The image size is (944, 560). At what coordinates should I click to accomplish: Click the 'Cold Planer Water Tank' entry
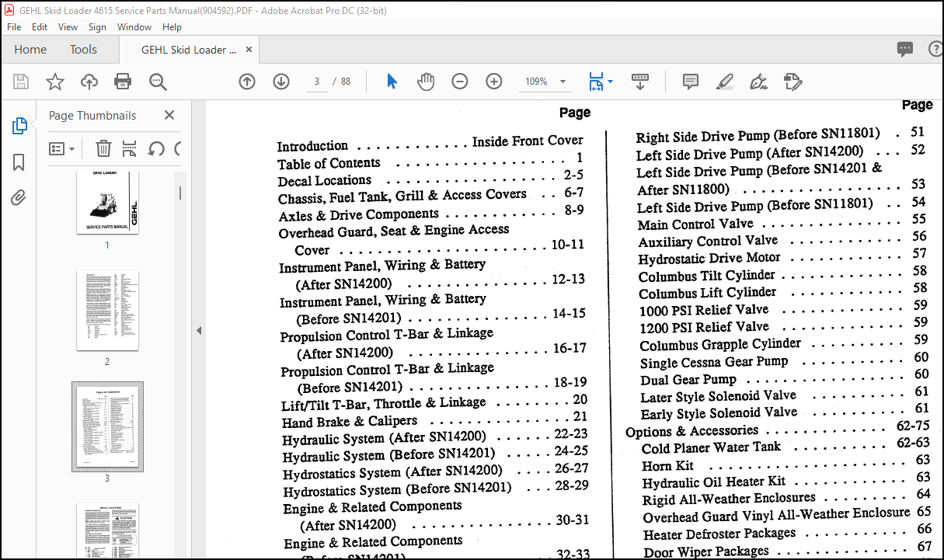(712, 448)
